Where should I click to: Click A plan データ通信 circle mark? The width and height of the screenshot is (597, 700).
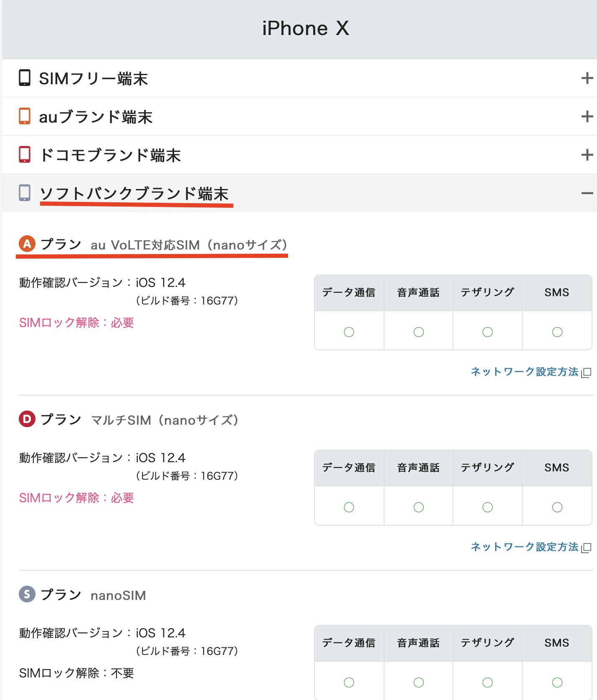(349, 332)
